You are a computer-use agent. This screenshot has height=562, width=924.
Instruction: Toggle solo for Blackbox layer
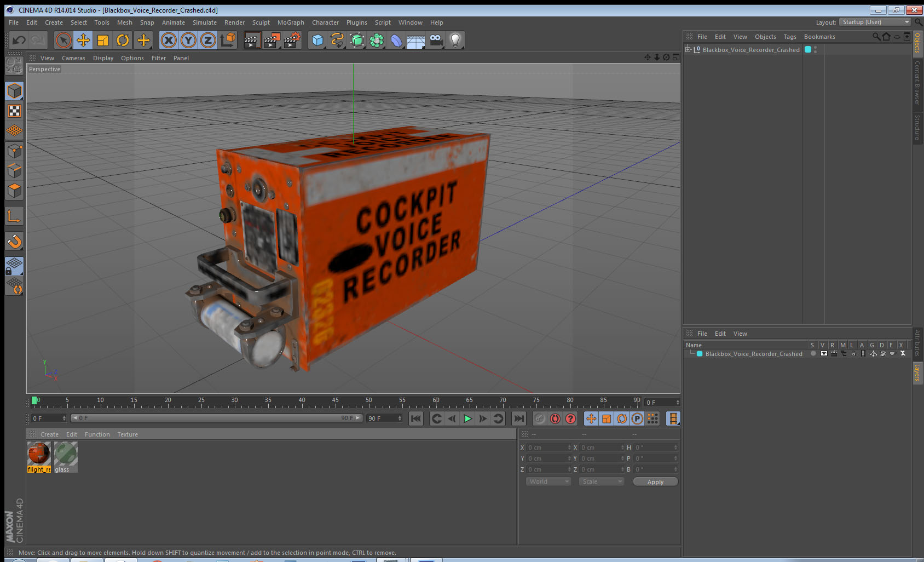pyautogui.click(x=813, y=354)
